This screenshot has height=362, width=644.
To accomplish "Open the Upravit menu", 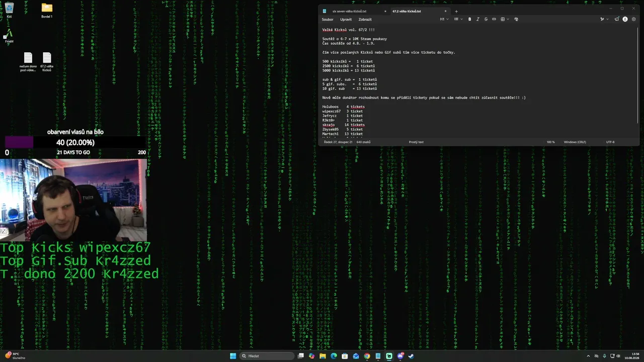I will click(x=346, y=20).
